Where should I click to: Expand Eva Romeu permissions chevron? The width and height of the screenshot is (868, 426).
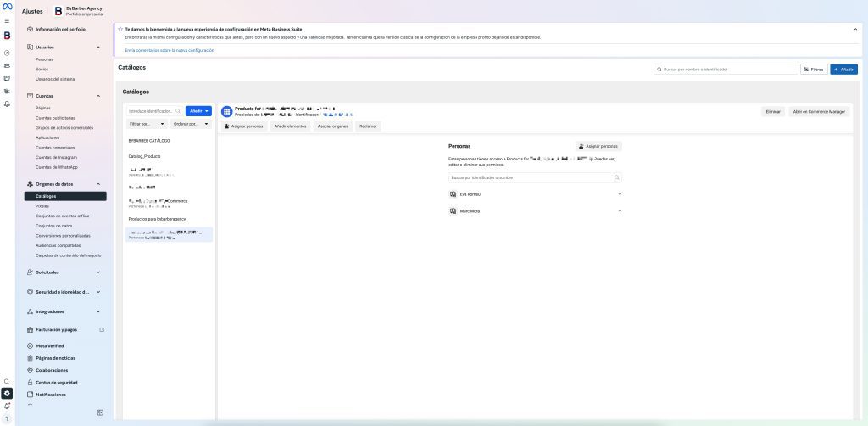coord(620,194)
